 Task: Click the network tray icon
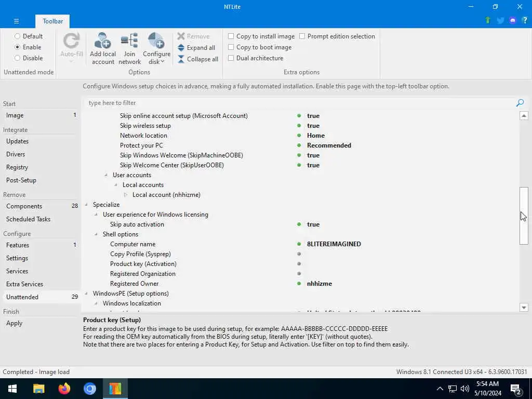pyautogui.click(x=453, y=389)
